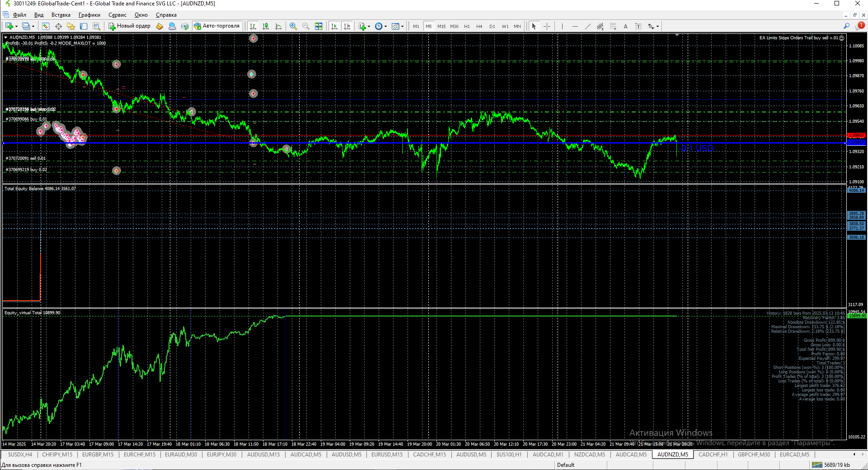
Task: Open the Вид menu
Action: click(x=39, y=15)
